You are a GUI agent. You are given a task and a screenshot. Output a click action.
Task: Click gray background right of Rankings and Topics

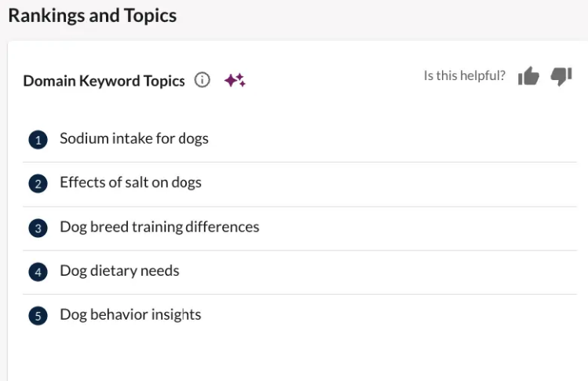377,16
